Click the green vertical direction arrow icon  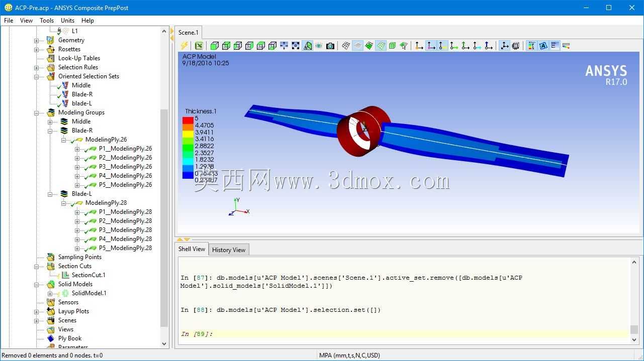click(x=466, y=46)
